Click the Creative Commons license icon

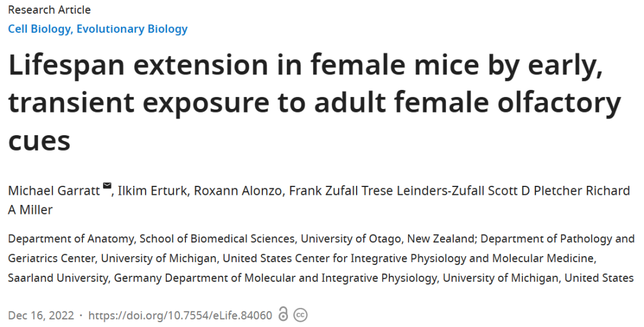[x=301, y=315]
